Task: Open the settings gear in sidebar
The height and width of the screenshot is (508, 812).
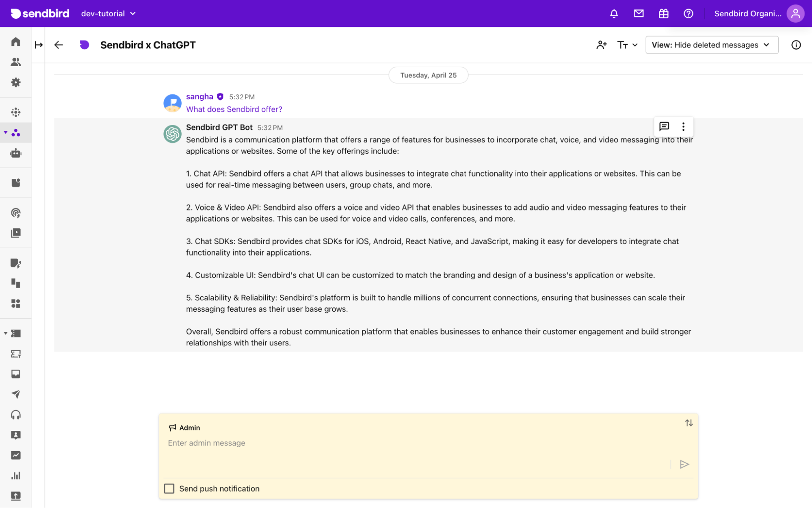Action: (x=15, y=82)
